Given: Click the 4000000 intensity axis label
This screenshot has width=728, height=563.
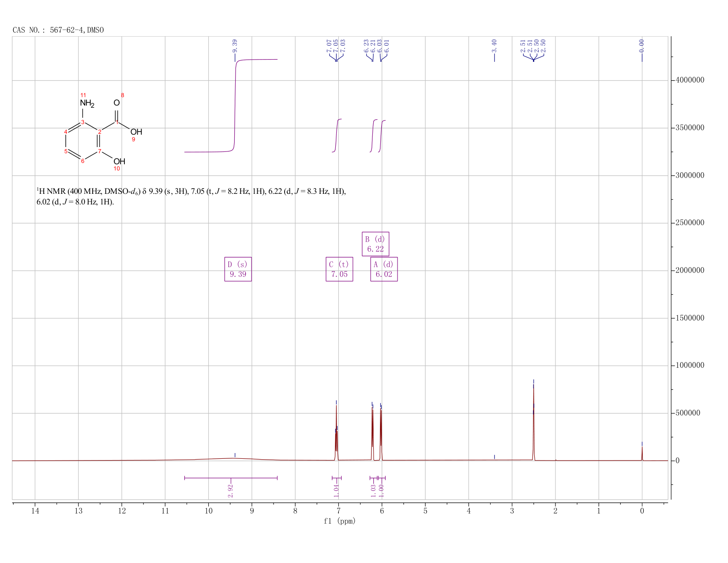Looking at the screenshot, I should (690, 80).
